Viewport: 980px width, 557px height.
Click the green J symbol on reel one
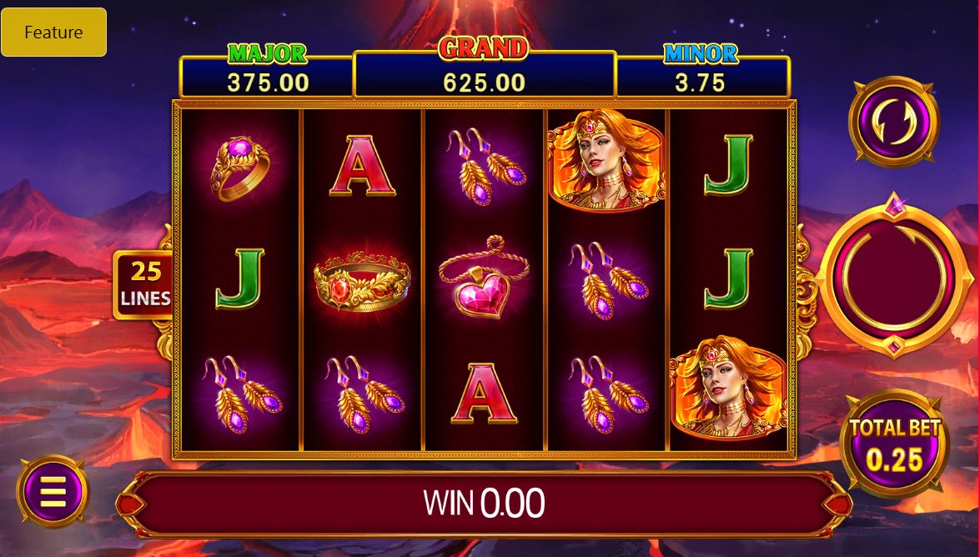[x=241, y=278]
